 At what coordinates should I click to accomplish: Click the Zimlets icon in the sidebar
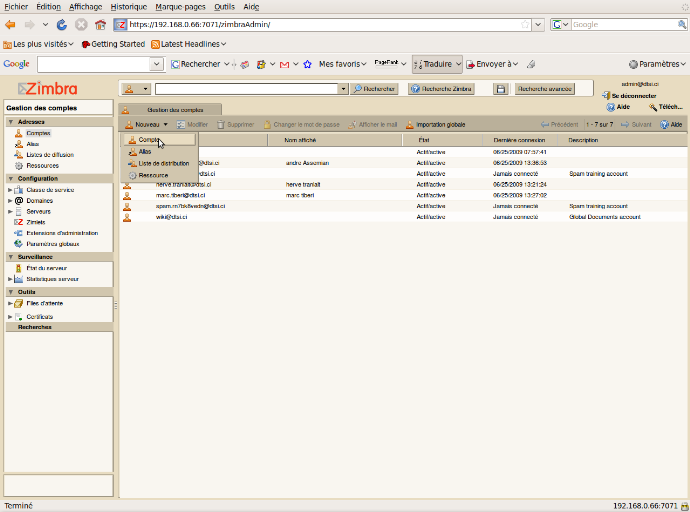pyautogui.click(x=18, y=222)
